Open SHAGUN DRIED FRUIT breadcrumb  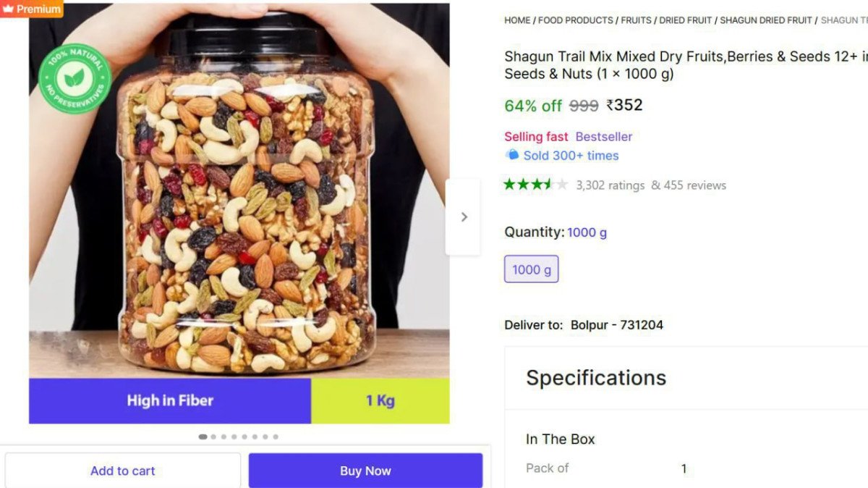[766, 20]
